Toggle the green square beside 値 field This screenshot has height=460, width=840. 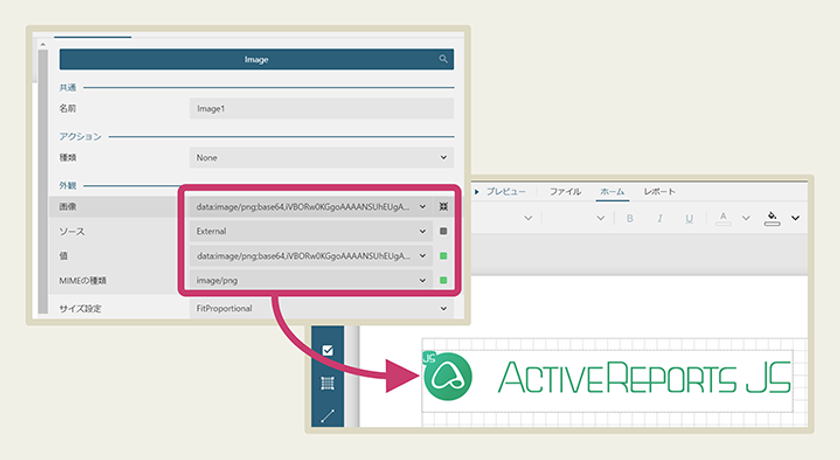point(444,256)
